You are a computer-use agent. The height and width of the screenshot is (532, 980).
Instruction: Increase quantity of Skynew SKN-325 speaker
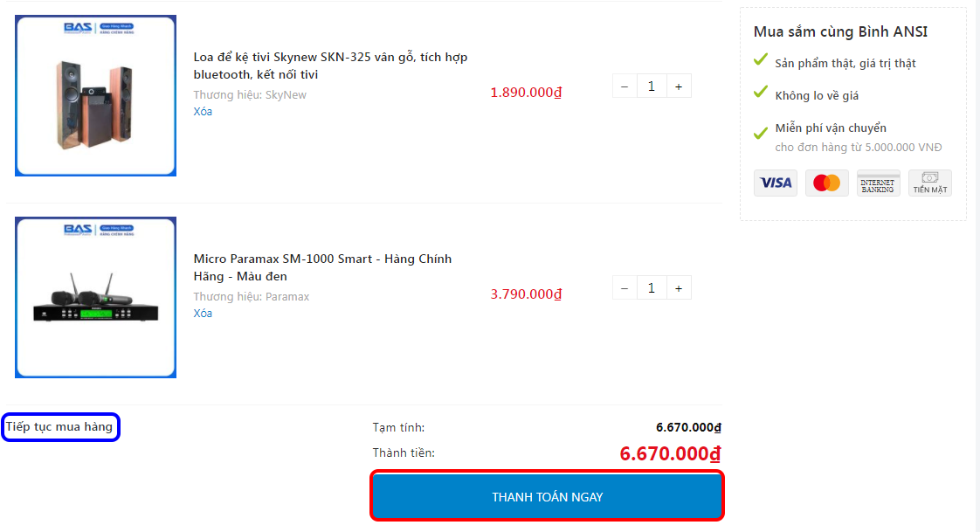679,86
